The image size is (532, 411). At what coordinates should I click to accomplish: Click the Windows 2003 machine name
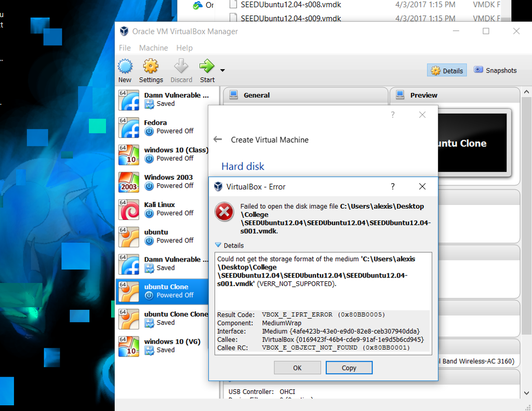pyautogui.click(x=168, y=177)
